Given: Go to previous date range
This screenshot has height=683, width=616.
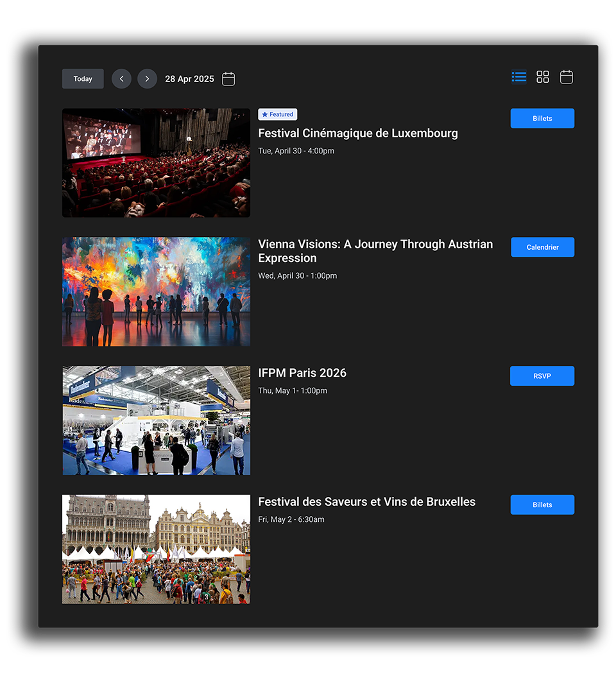Looking at the screenshot, I should (x=121, y=79).
